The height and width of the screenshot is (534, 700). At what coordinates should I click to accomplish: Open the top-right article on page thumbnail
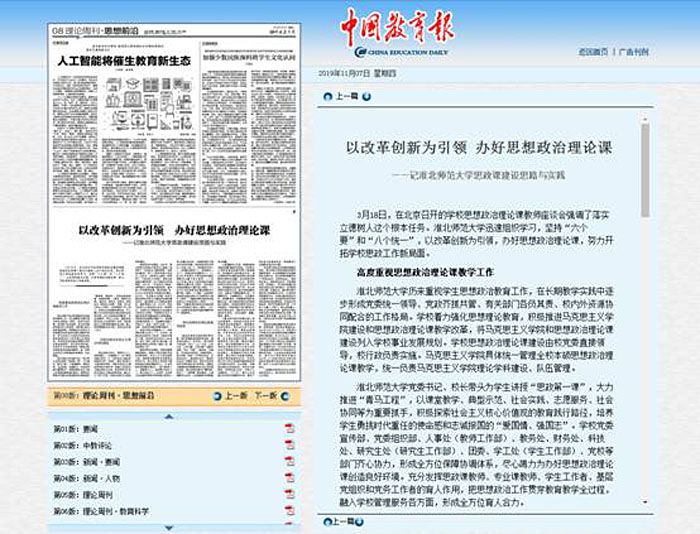(x=249, y=58)
